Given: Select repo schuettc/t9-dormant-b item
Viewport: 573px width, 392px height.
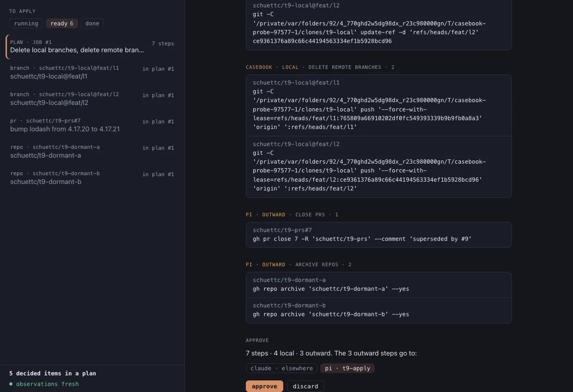Looking at the screenshot, I should click(x=92, y=178).
